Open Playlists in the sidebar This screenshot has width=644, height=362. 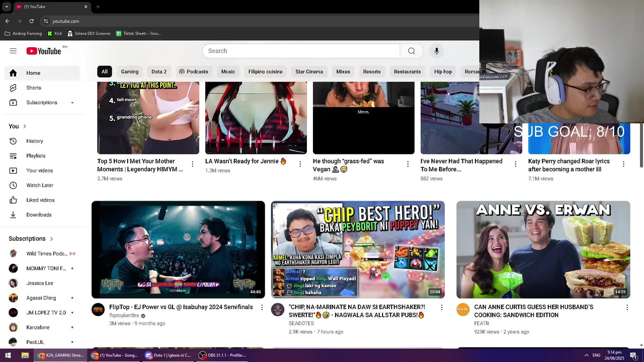pos(42,156)
